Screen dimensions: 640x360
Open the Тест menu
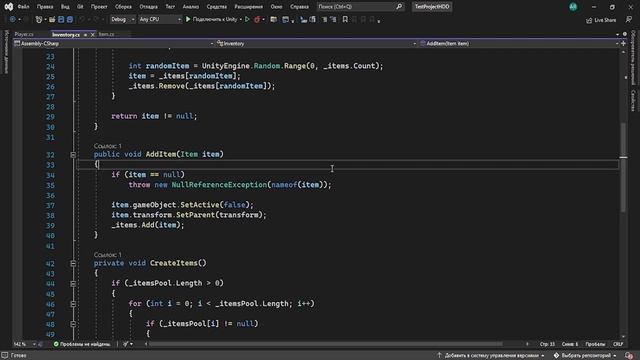pos(170,7)
